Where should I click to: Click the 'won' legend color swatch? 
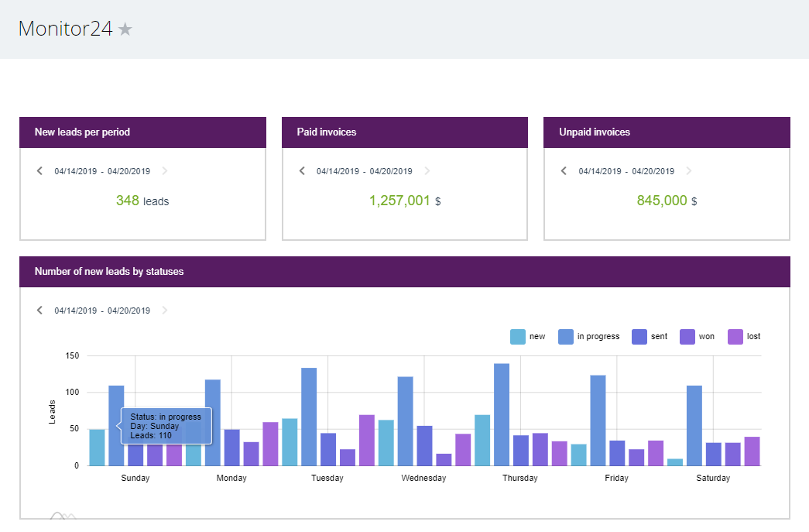pos(687,337)
